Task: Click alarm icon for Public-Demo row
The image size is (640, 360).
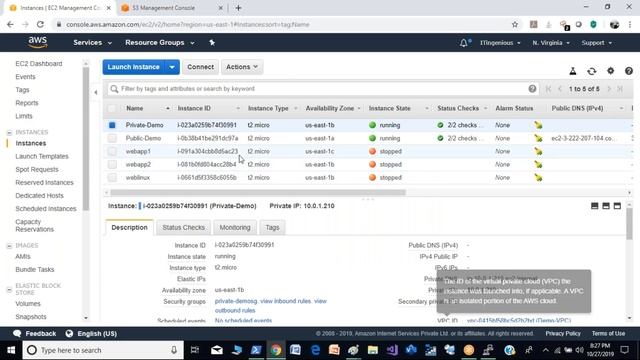Action: 538,138
